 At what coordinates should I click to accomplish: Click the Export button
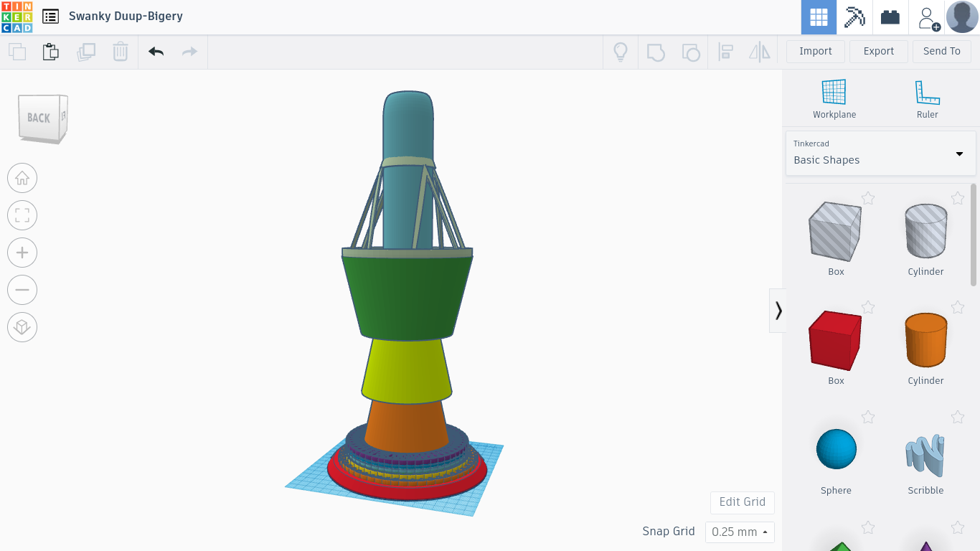pos(879,52)
